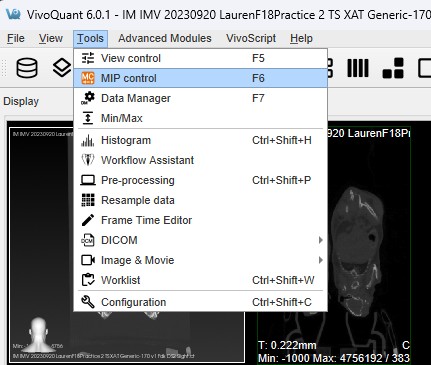Viewport: 431px width, 365px height.
Task: Click the database cylinder toolbar icon
Action: [x=27, y=68]
